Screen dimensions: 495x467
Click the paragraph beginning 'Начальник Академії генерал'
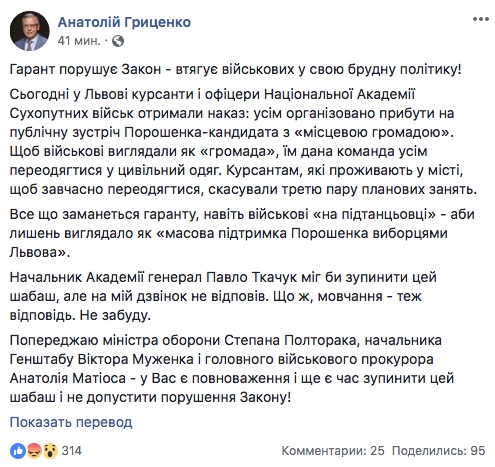pos(223,296)
